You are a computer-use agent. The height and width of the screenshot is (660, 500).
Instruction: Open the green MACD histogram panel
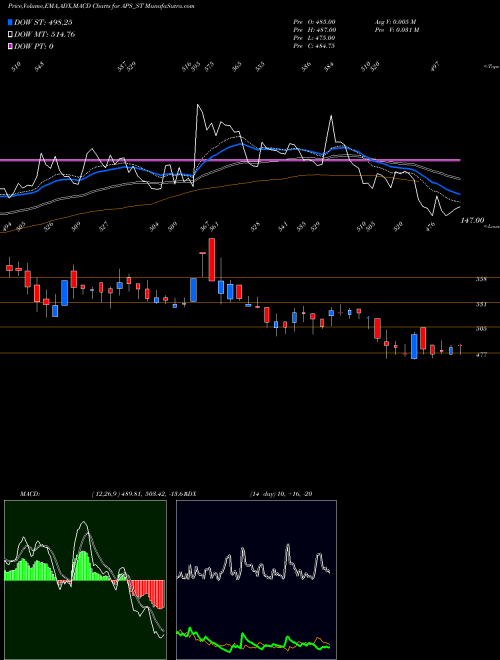tap(85, 580)
